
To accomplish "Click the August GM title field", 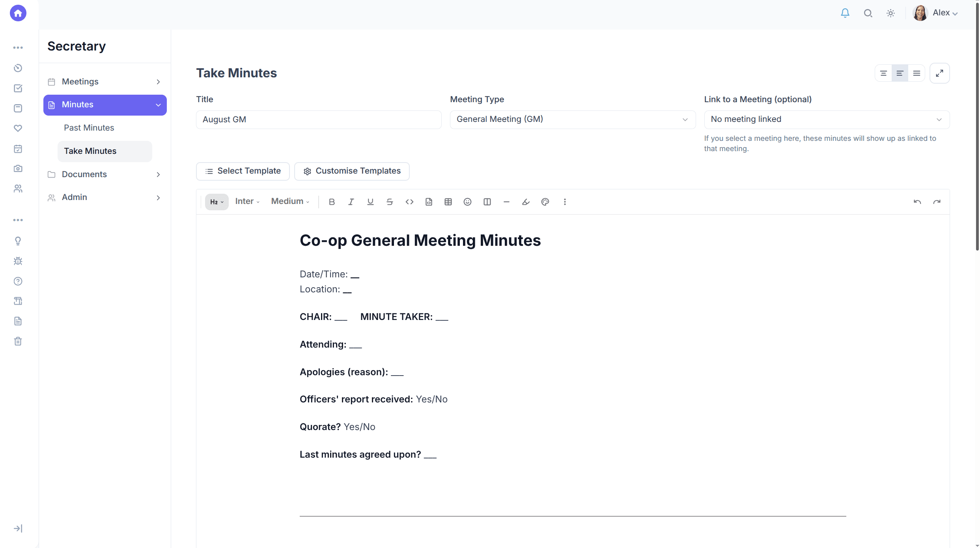I will click(x=319, y=119).
